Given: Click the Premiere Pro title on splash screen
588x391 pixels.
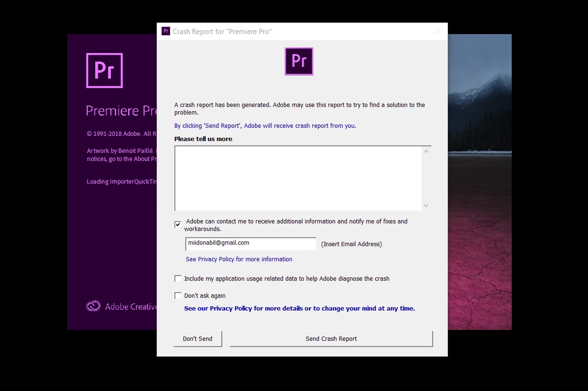Looking at the screenshot, I should [121, 111].
